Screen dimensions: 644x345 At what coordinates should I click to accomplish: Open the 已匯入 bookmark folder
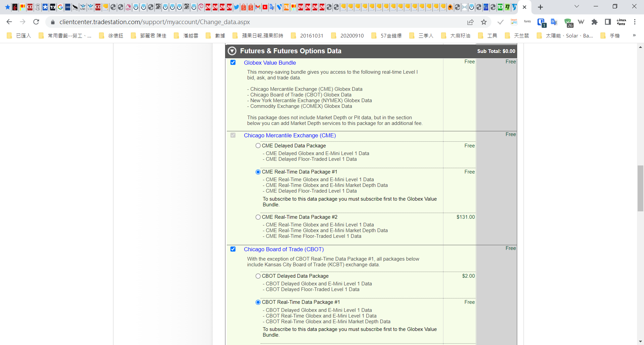pyautogui.click(x=19, y=36)
